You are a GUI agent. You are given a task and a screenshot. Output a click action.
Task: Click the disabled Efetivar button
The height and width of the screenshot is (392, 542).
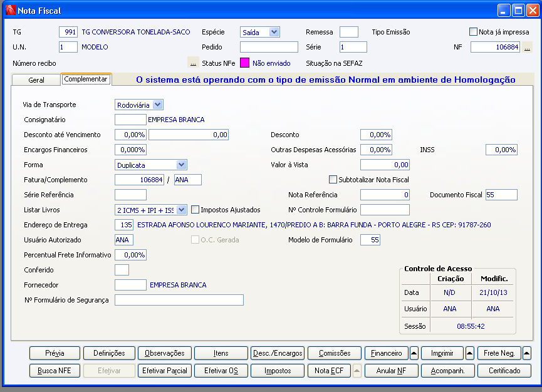coord(109,371)
